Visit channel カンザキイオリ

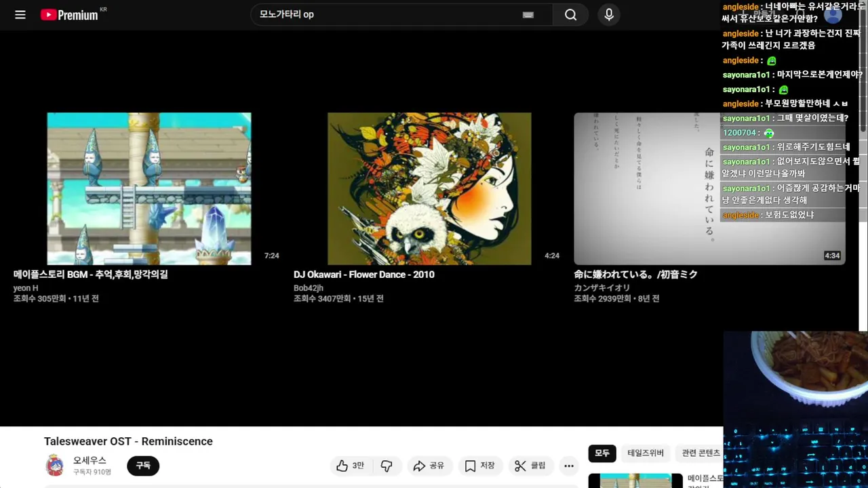pyautogui.click(x=602, y=288)
